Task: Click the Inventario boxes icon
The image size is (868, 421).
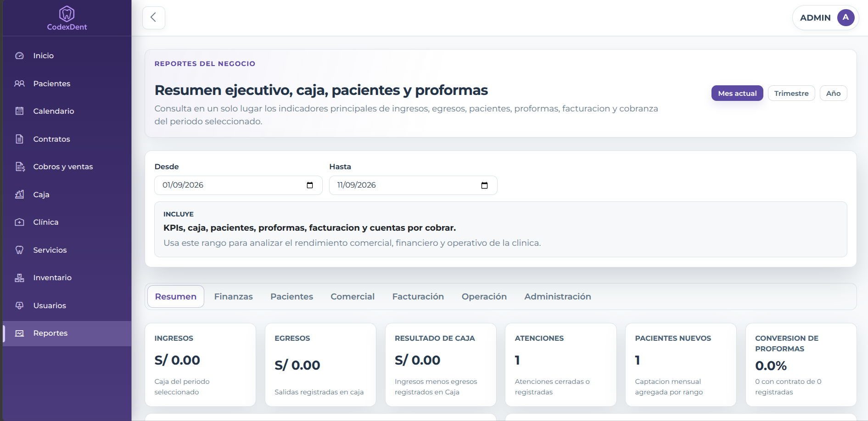Action: [19, 277]
